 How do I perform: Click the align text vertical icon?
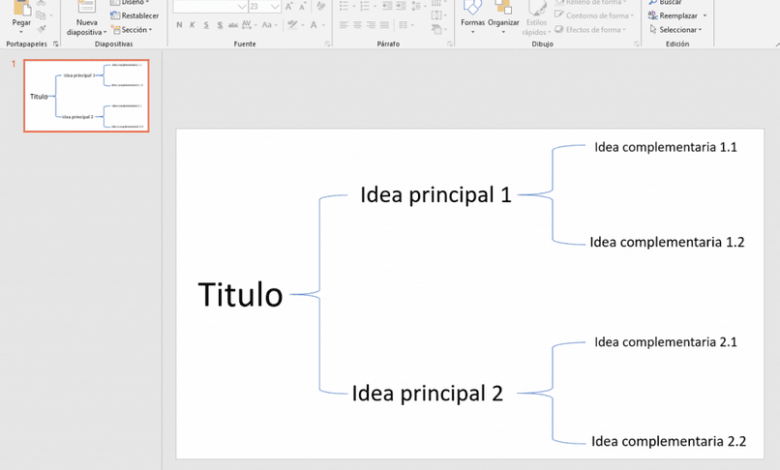(x=436, y=15)
